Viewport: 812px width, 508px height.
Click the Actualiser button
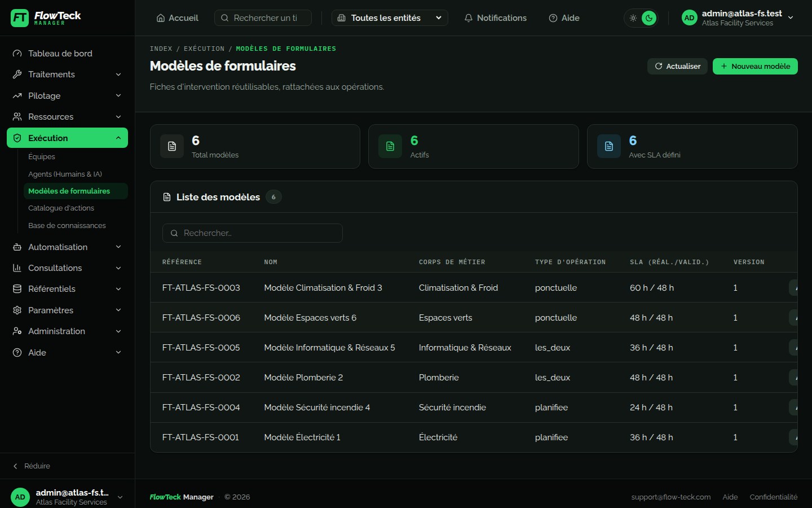pyautogui.click(x=677, y=66)
